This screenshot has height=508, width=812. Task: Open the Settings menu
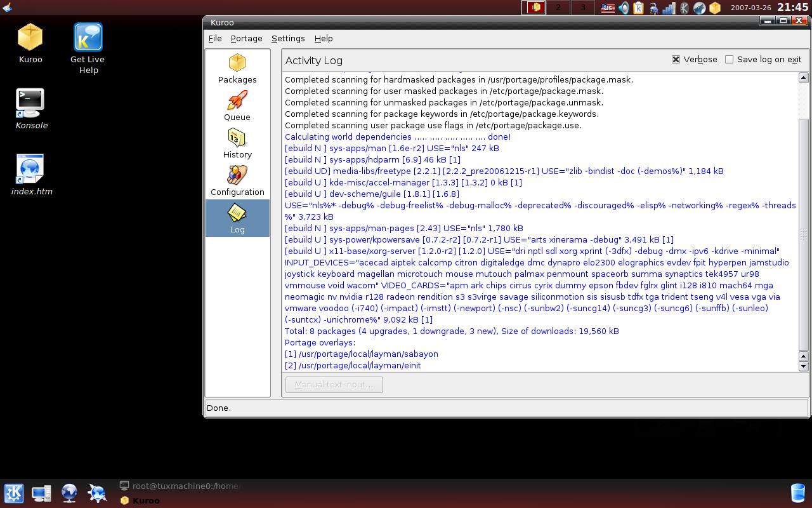[x=288, y=39]
